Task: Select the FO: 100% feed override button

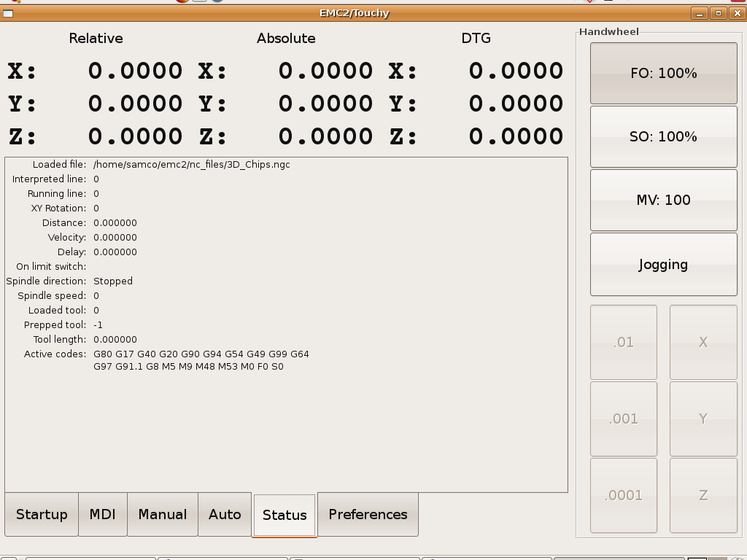Action: point(664,73)
